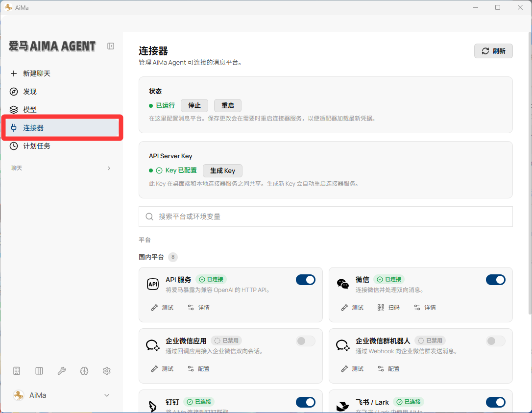
Task: Expand the 聊天 section chevron
Action: click(x=109, y=169)
